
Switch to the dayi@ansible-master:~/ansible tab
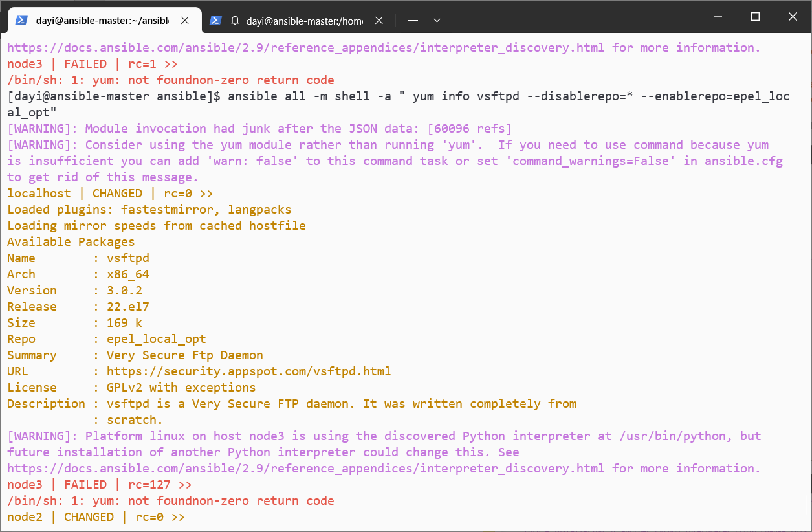coord(104,21)
